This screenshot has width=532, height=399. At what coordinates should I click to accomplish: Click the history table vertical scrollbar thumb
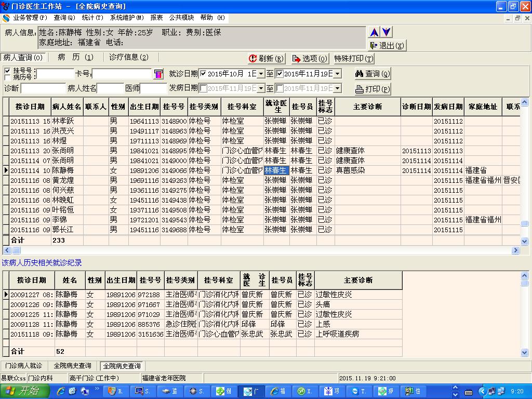click(x=525, y=283)
